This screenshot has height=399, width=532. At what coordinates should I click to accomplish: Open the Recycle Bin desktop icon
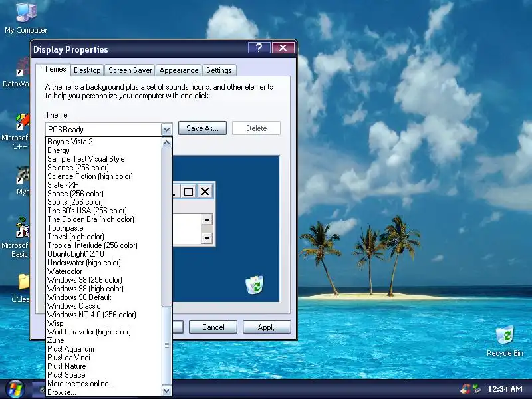(505, 340)
